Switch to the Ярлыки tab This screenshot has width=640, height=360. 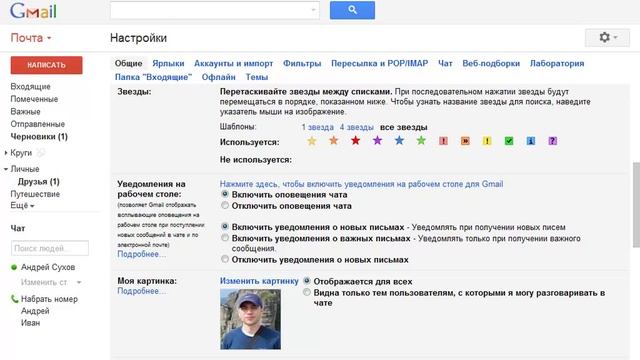click(x=168, y=63)
